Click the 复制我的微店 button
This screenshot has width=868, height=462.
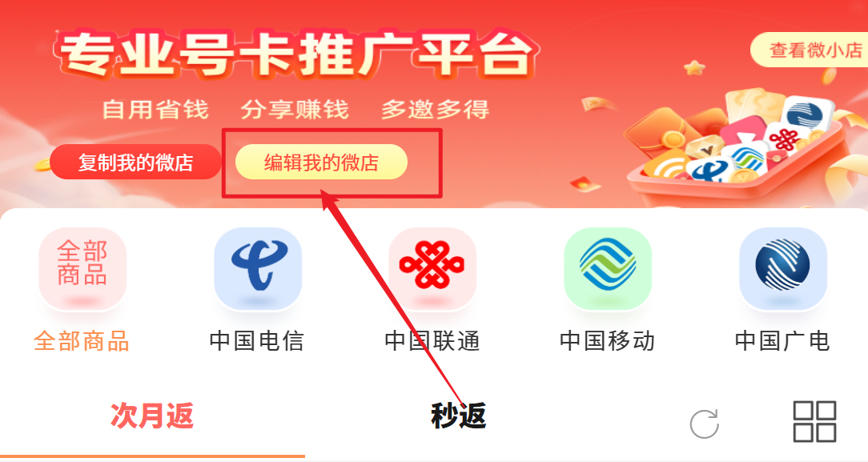click(x=135, y=162)
